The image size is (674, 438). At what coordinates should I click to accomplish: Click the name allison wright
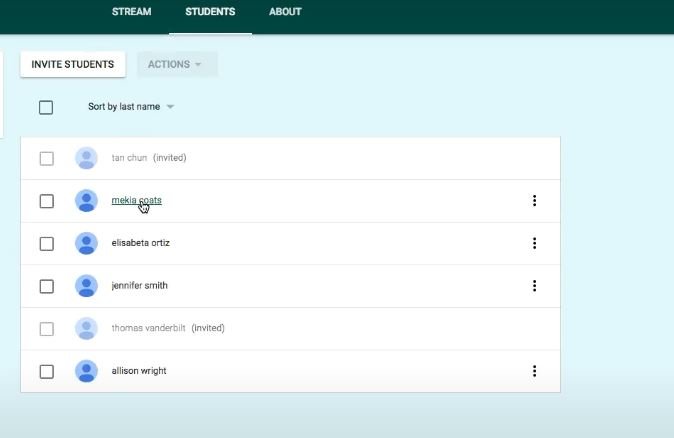pos(139,371)
